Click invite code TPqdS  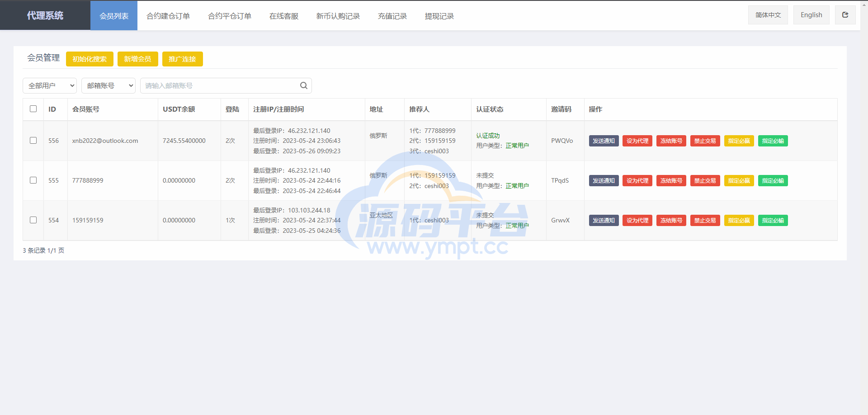click(x=560, y=180)
